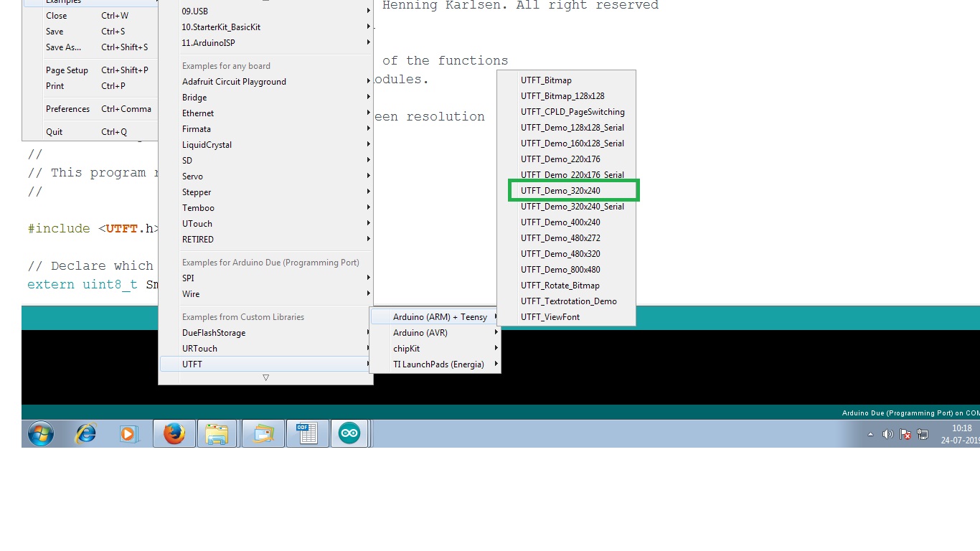Expand the 10.StarterKit_BasicKit submenu
980x551 pixels.
(x=265, y=27)
